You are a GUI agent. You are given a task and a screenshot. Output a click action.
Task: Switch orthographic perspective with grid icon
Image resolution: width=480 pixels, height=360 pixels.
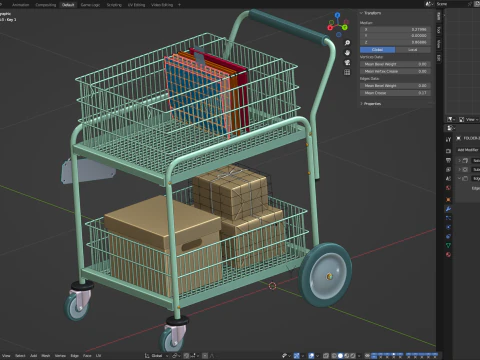coord(347,72)
